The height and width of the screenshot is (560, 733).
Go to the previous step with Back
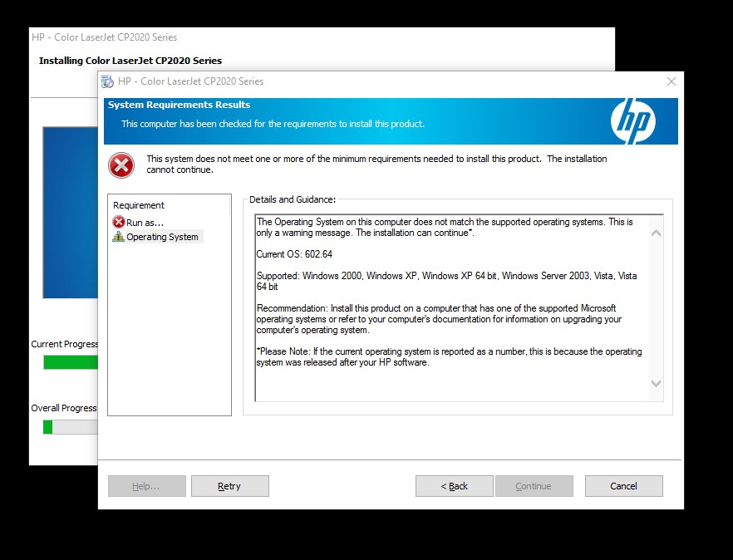point(454,486)
